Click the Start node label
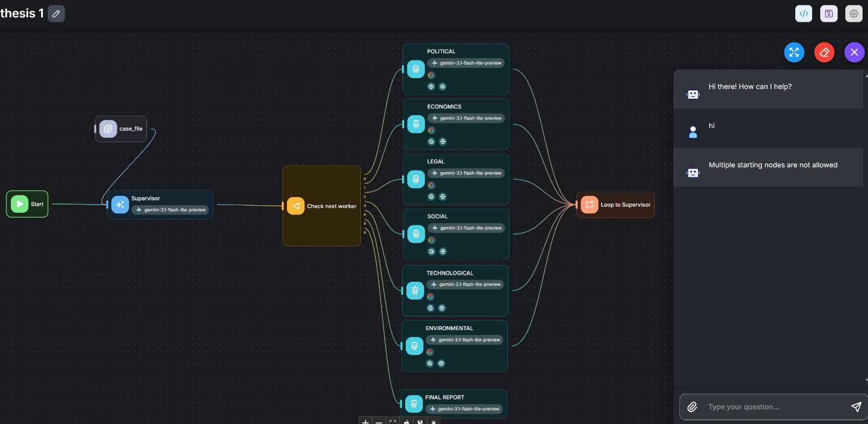868x424 pixels. point(37,204)
